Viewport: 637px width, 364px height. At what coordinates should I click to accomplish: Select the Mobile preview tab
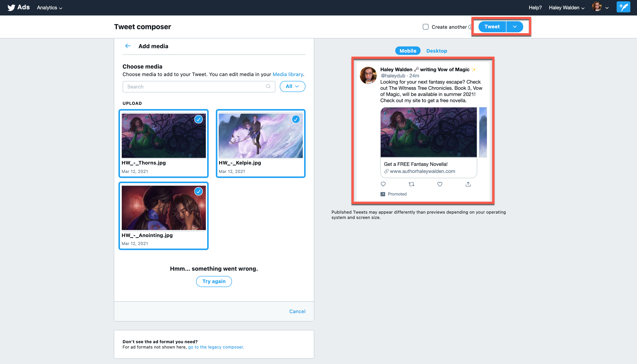[407, 51]
